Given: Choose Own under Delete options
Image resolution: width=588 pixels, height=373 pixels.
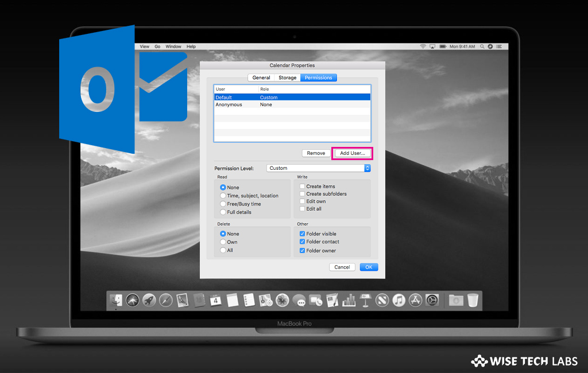Looking at the screenshot, I should (x=223, y=242).
